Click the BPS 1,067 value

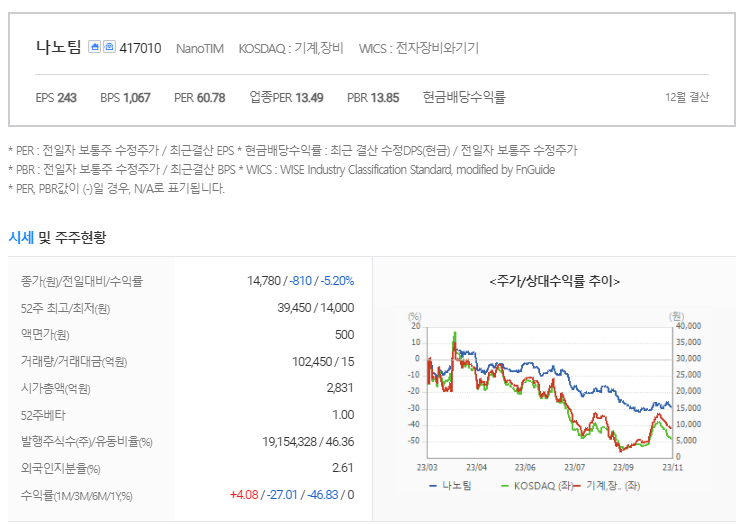125,98
